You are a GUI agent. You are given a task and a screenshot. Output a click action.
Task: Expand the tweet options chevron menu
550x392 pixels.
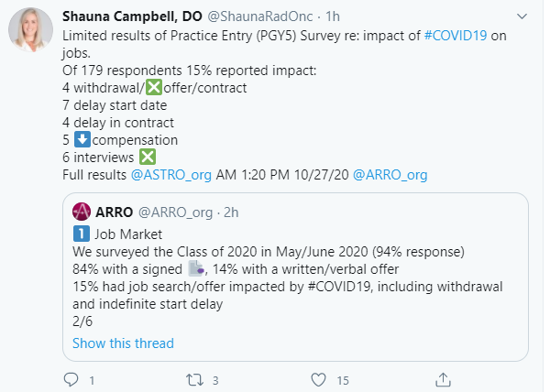point(521,16)
